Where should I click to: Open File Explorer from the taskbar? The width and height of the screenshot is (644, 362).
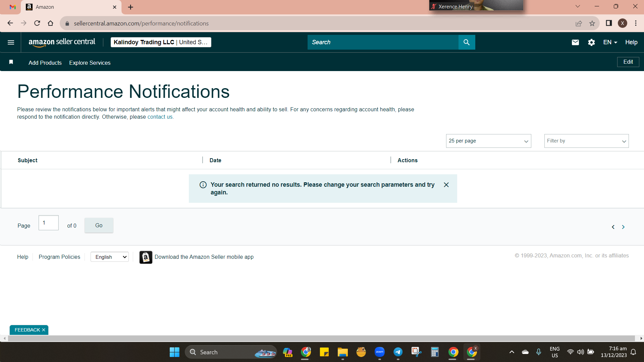click(x=342, y=352)
